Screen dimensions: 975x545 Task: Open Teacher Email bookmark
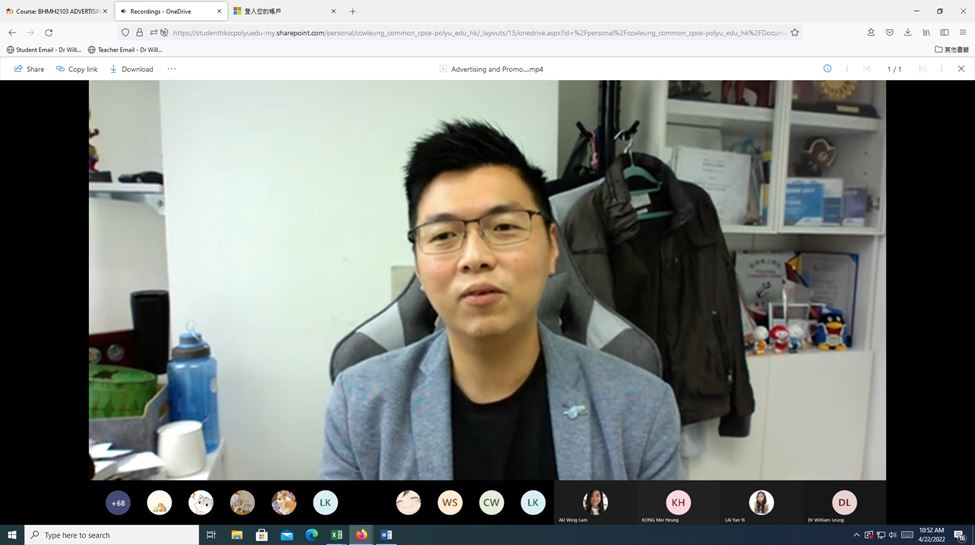coord(125,49)
